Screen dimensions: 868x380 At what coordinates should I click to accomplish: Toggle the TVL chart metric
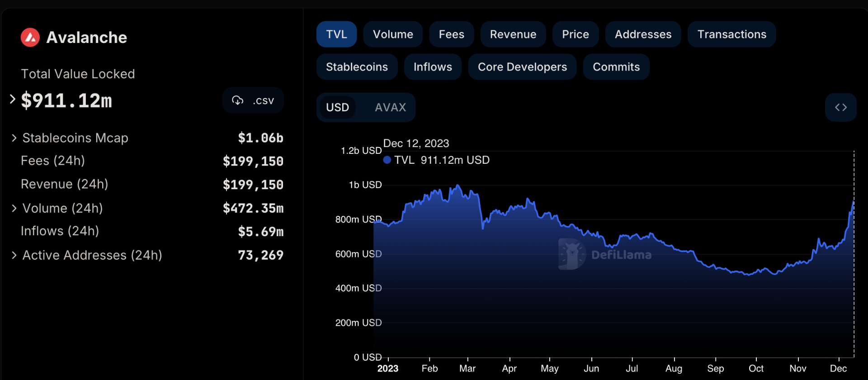pos(336,34)
